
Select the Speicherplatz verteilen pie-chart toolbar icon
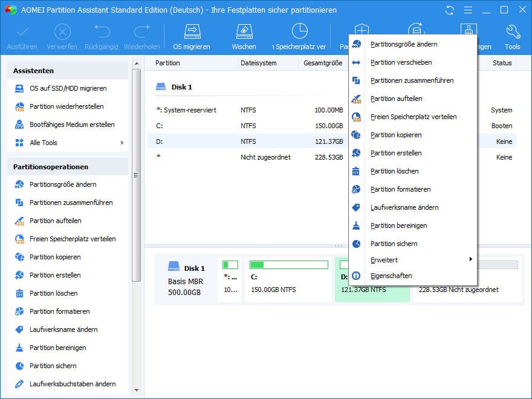tap(300, 31)
